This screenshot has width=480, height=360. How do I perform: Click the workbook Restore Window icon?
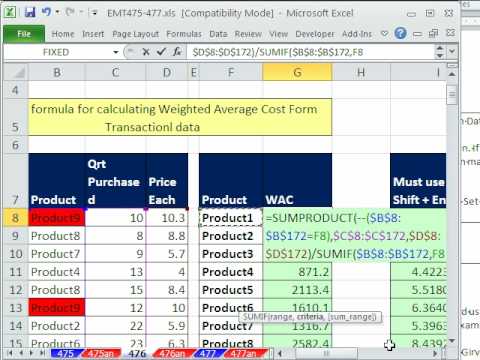[433, 33]
